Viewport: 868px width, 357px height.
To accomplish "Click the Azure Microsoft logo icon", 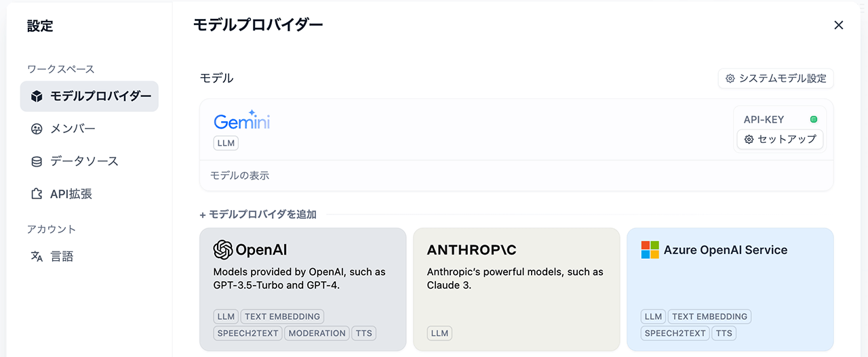I will 650,250.
